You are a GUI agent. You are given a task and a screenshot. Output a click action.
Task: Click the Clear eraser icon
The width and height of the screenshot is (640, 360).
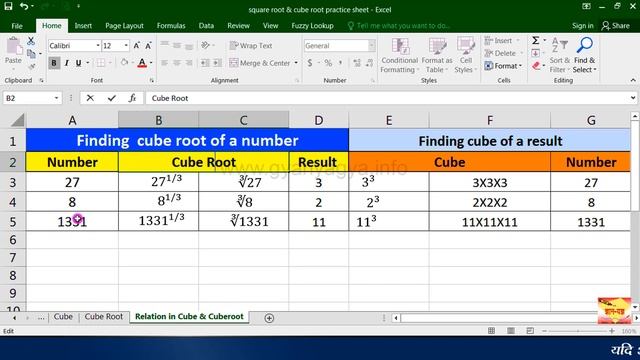[536, 66]
